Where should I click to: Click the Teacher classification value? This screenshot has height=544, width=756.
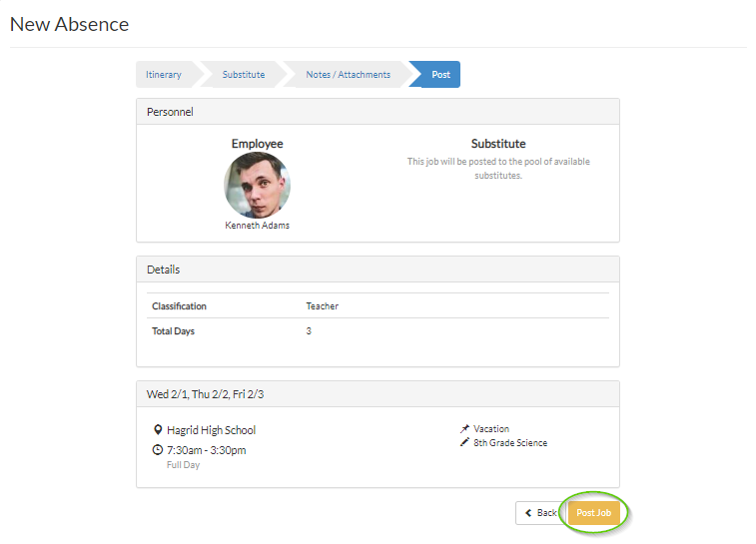[x=322, y=306]
